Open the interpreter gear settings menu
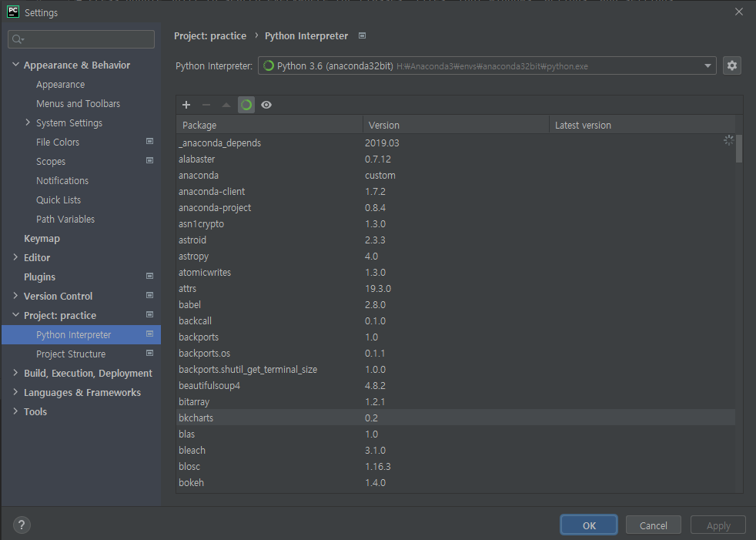Viewport: 756px width, 540px height. click(x=732, y=65)
